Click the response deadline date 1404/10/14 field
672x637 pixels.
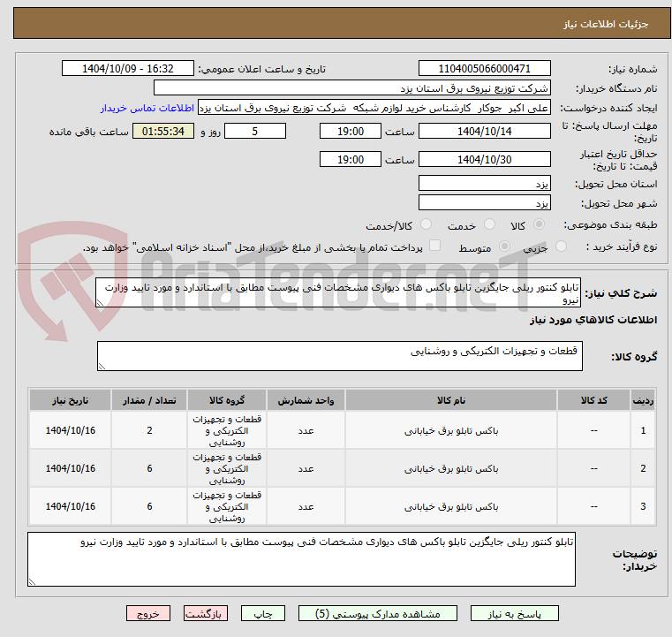pyautogui.click(x=484, y=131)
